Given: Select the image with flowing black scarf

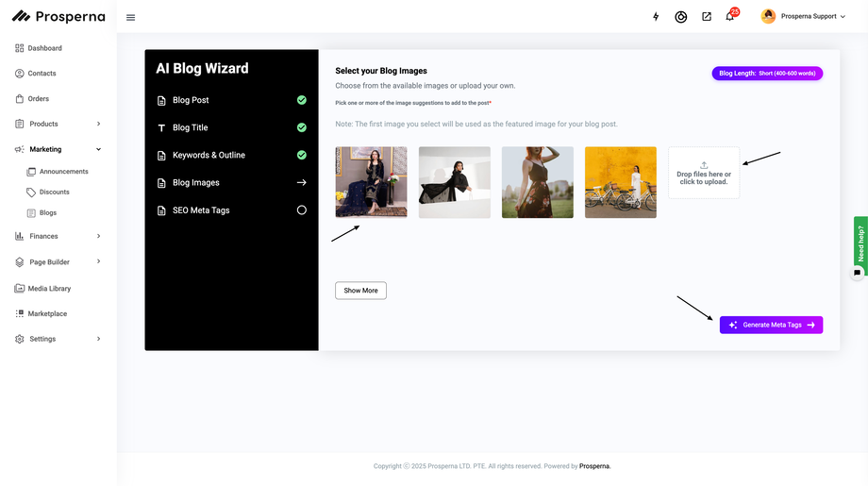Looking at the screenshot, I should point(455,182).
